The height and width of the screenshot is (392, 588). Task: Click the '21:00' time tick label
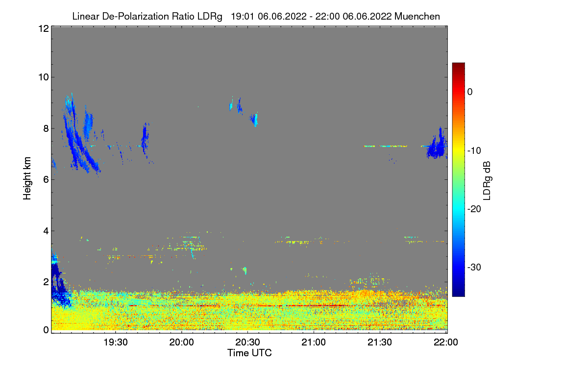tap(314, 343)
